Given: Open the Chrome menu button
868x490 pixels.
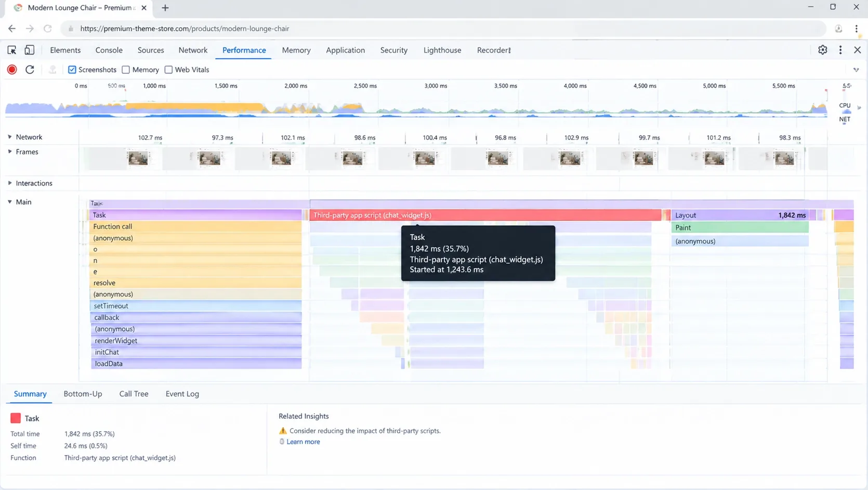Looking at the screenshot, I should [x=857, y=29].
